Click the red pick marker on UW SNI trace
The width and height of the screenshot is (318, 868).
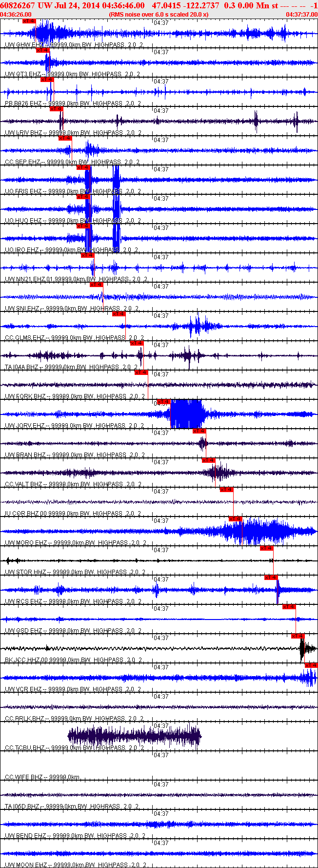coord(97,285)
